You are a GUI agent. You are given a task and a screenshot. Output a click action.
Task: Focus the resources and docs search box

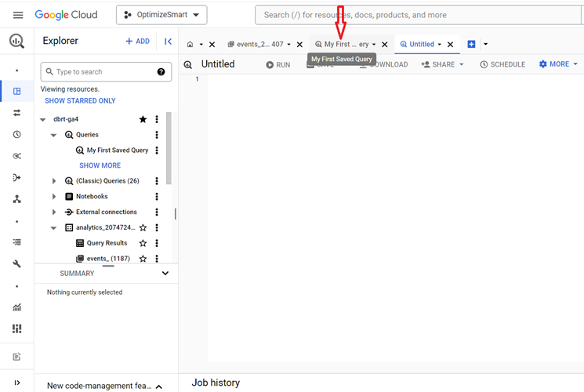click(x=417, y=15)
